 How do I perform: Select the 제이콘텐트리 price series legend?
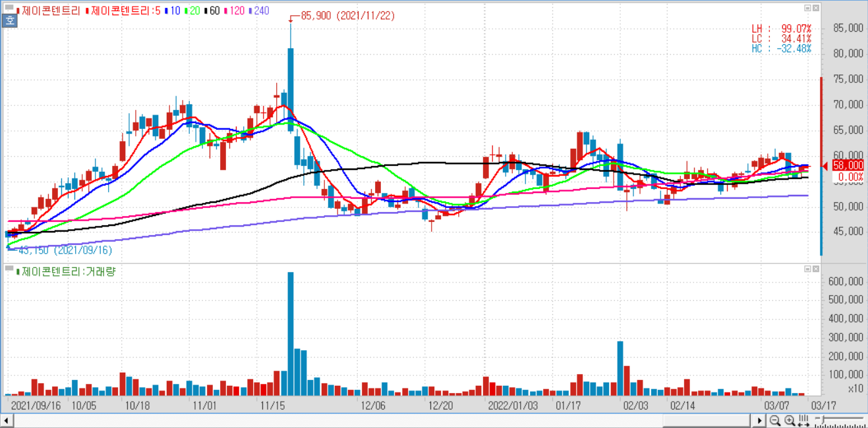pyautogui.click(x=47, y=11)
